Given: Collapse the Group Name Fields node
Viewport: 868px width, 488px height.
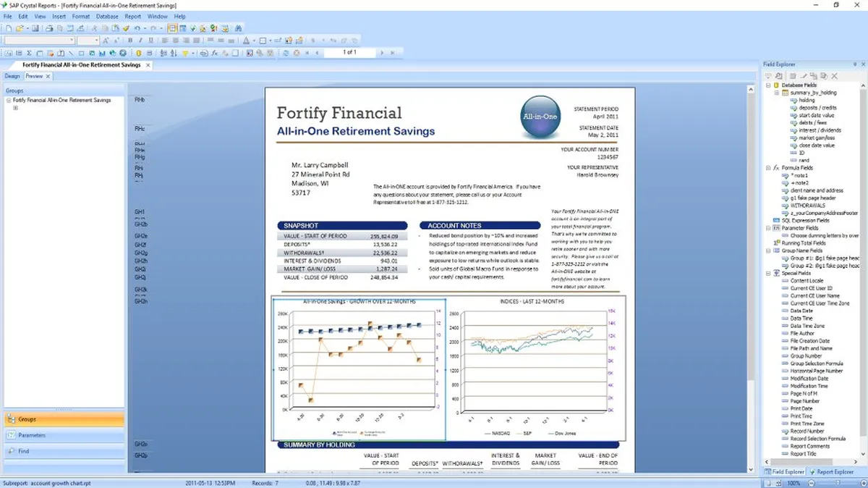Looking at the screenshot, I should (x=768, y=251).
